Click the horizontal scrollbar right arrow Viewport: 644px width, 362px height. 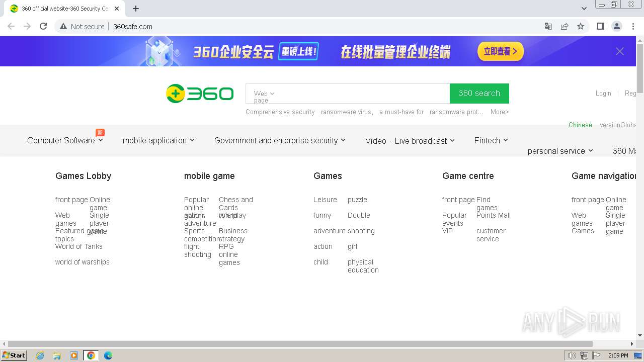632,344
